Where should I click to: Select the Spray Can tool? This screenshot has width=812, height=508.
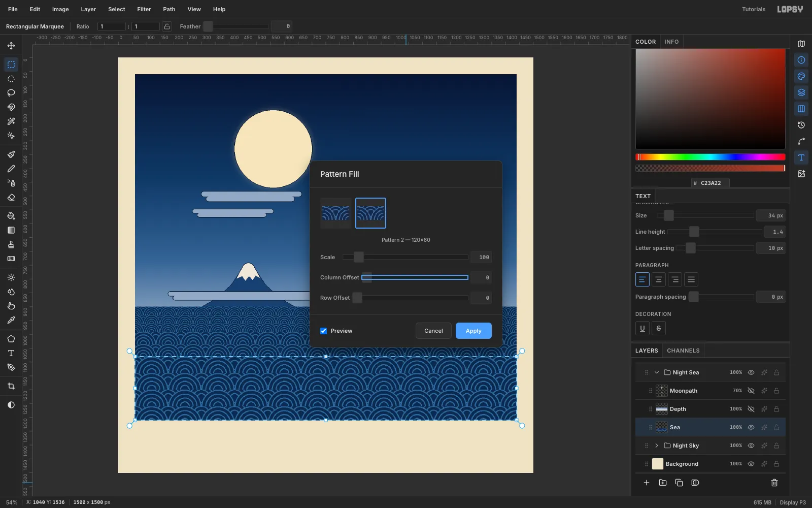11,183
